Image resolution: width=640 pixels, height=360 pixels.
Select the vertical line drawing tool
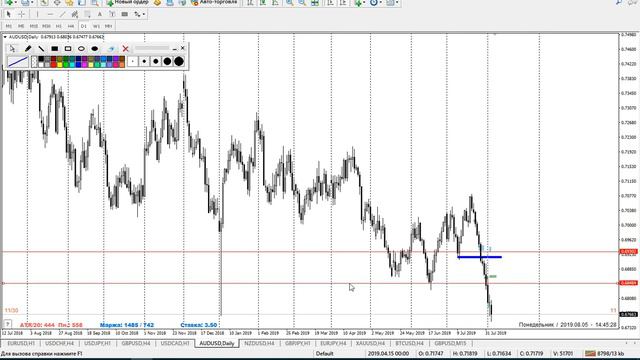pyautogui.click(x=37, y=14)
